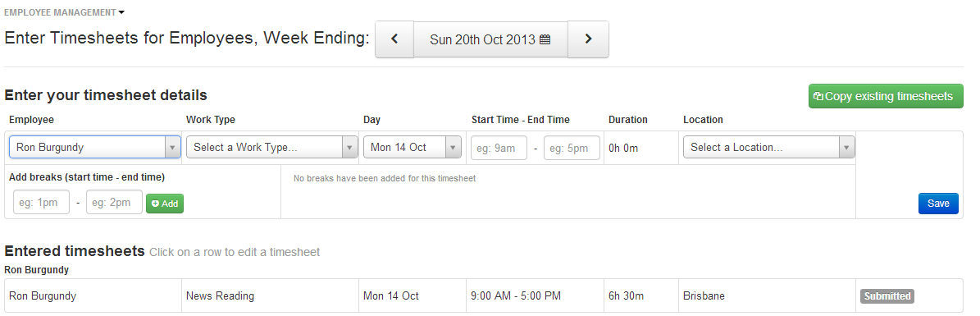Open the Ron Burgundy News Reading timesheet row
Image resolution: width=980 pixels, height=316 pixels.
[x=484, y=296]
